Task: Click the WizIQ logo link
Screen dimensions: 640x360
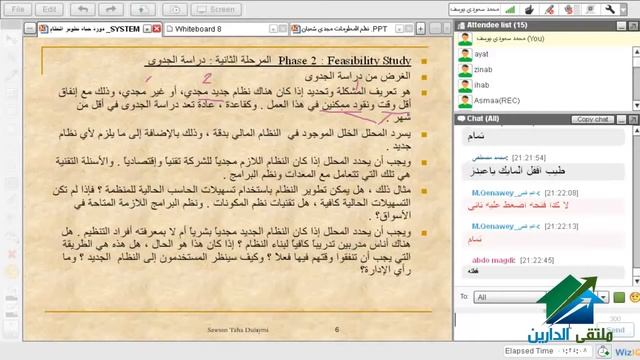Action: [627, 352]
